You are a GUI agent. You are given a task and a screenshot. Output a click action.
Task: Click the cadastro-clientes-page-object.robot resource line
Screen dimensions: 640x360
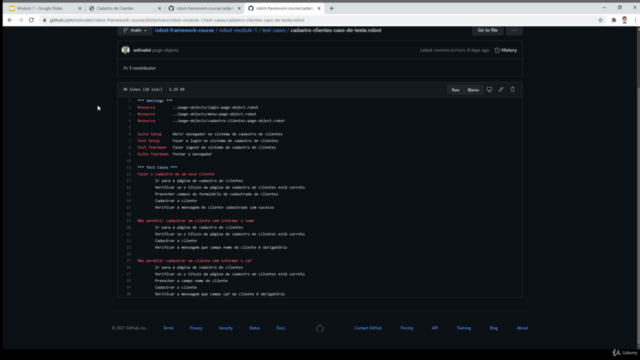[211, 121]
